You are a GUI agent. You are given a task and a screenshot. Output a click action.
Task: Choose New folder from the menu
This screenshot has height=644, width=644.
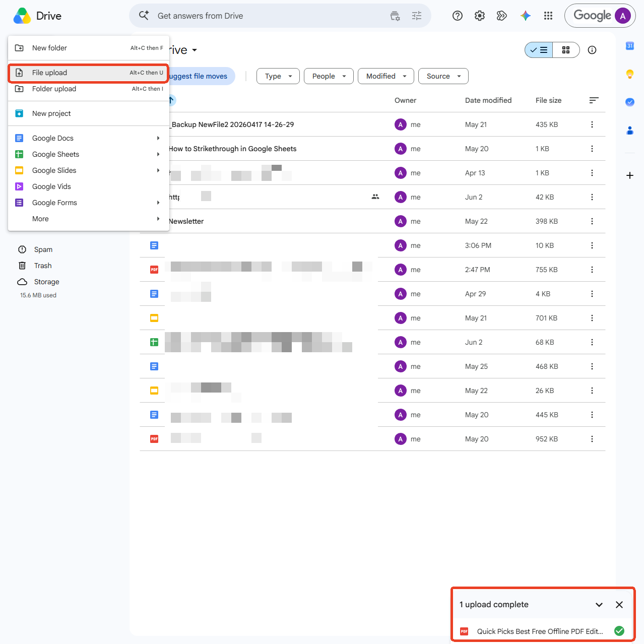click(x=89, y=48)
